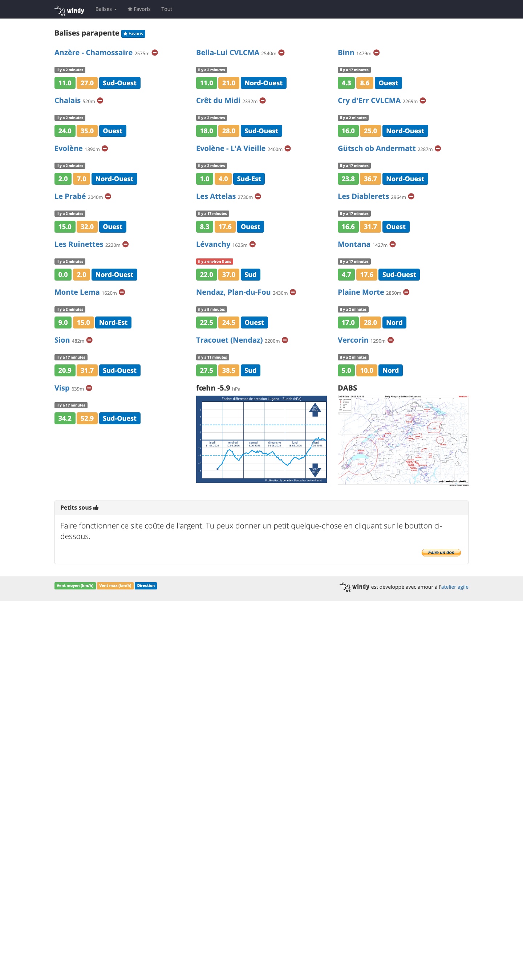Remove Cry d'Err CVLCMA from favorites
The height and width of the screenshot is (980, 523).
pos(423,101)
